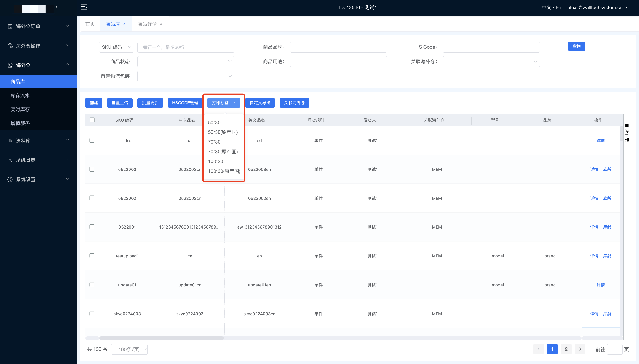The height and width of the screenshot is (364, 639).
Task: Open the SKU 编码 search type dropdown
Action: (117, 47)
